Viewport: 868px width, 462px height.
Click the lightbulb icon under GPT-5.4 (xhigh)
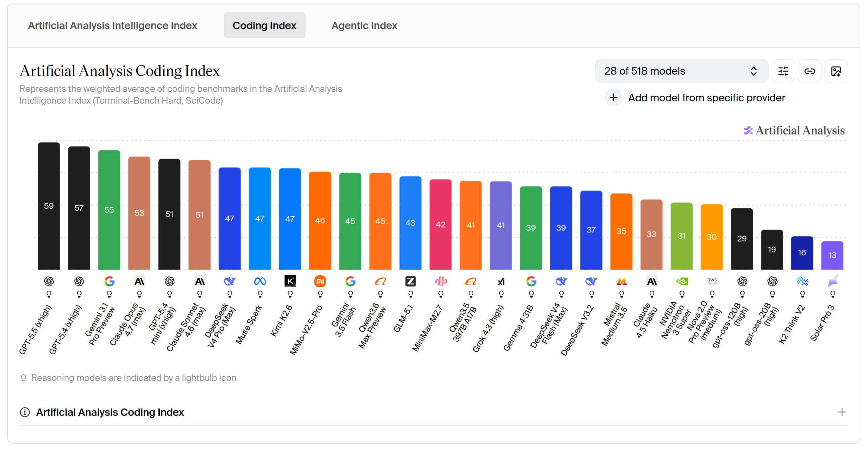[79, 294]
